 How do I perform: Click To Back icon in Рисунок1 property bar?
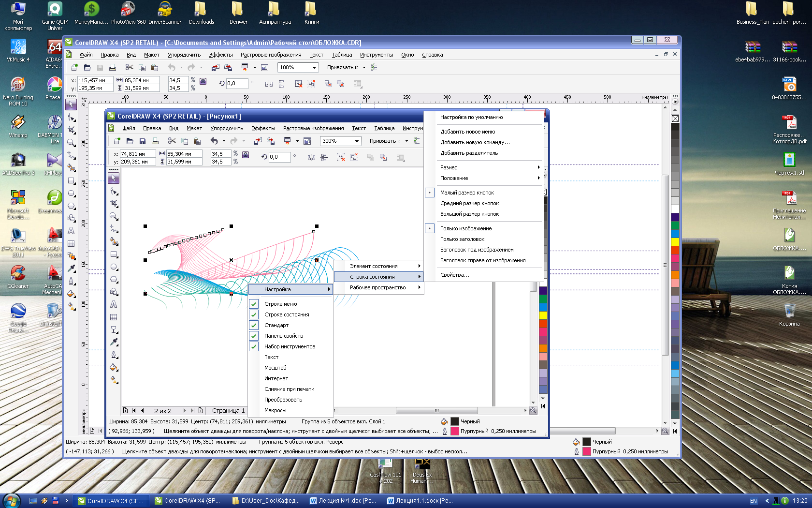pyautogui.click(x=383, y=157)
